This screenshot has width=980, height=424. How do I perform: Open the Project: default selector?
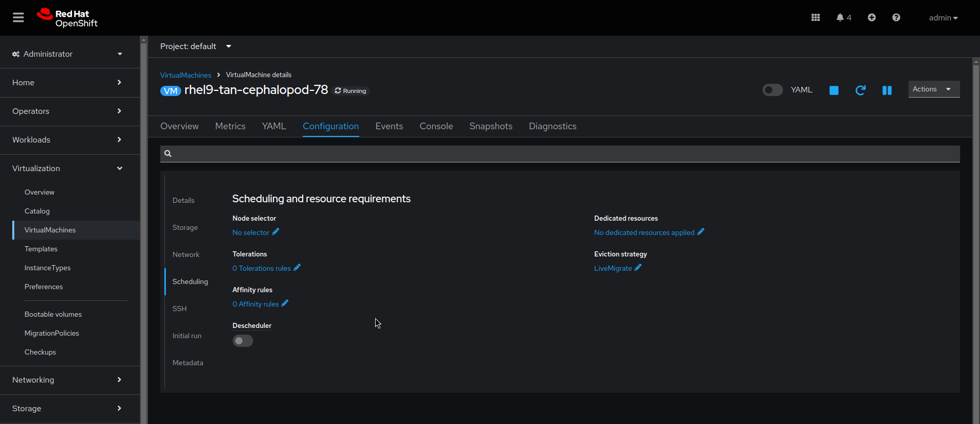195,46
